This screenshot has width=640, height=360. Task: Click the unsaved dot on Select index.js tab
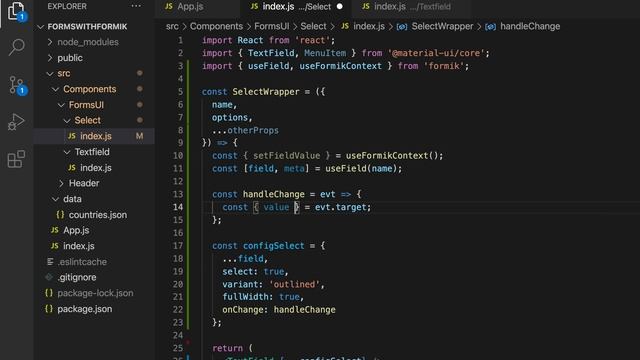[340, 7]
